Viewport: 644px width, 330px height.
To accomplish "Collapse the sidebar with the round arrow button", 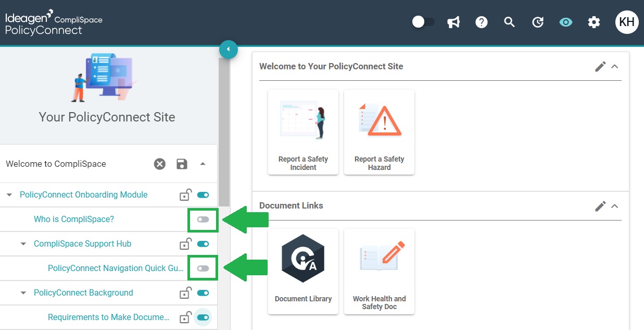I will tap(229, 50).
